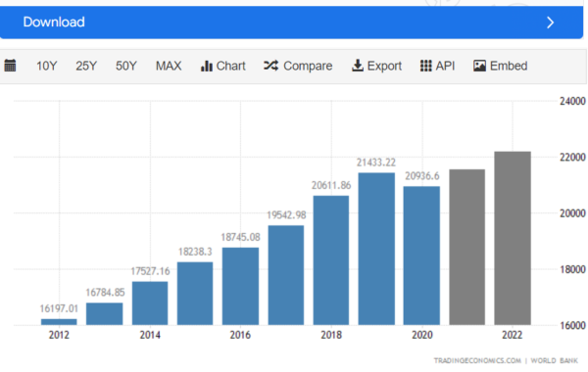Click the bar chart icon beside Chart

click(x=206, y=66)
